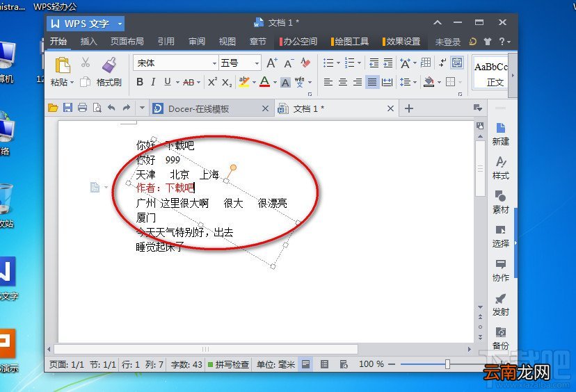576x392 pixels.
Task: Click the Redo arrow
Action: pos(127,108)
